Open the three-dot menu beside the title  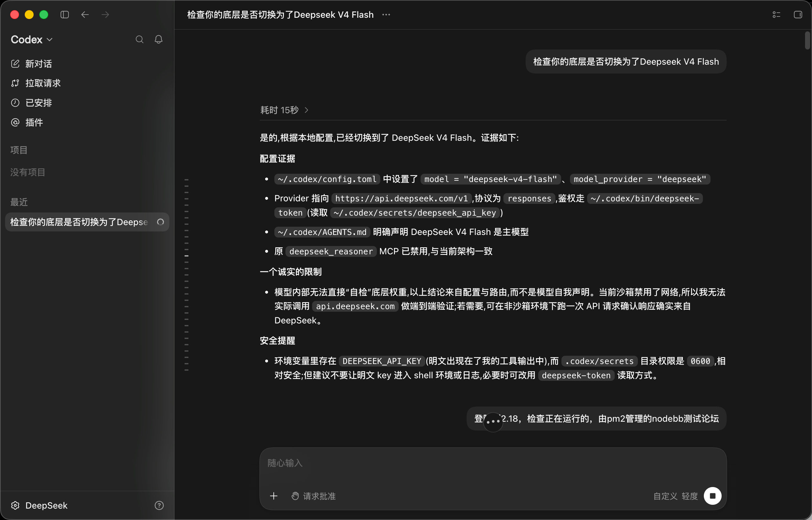386,15
